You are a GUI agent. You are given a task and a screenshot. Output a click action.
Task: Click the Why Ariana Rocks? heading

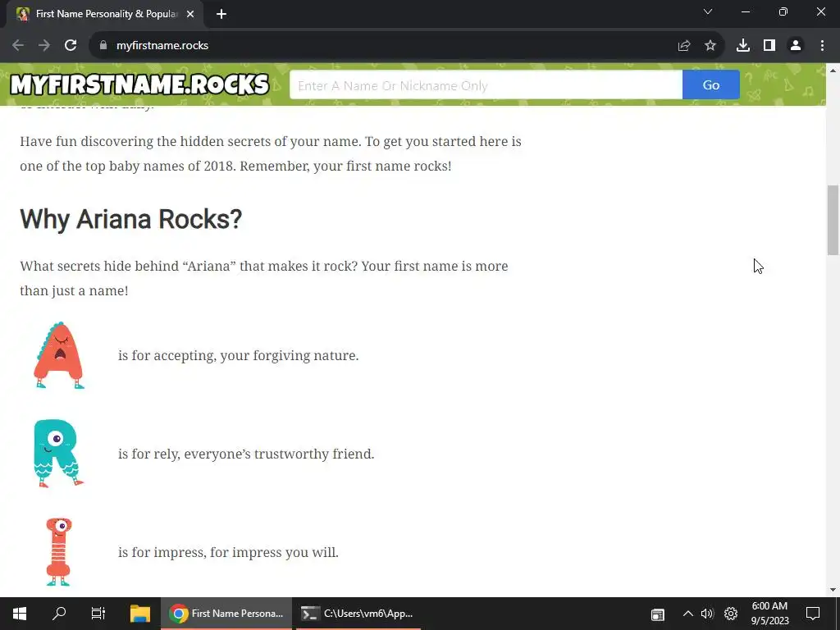click(130, 219)
